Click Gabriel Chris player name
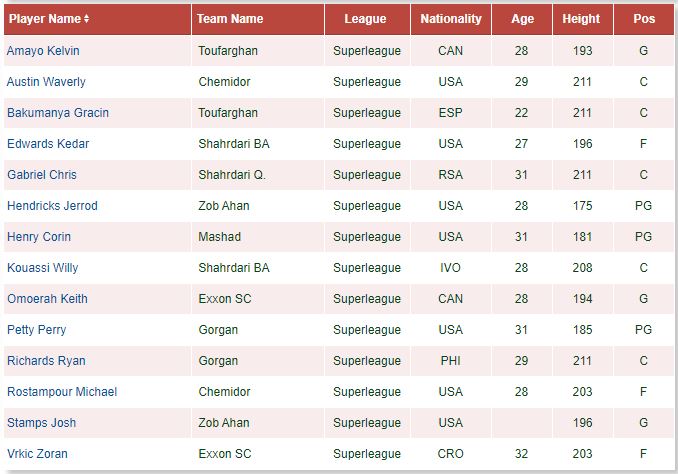Viewport: 678px width, 474px height. tap(42, 175)
